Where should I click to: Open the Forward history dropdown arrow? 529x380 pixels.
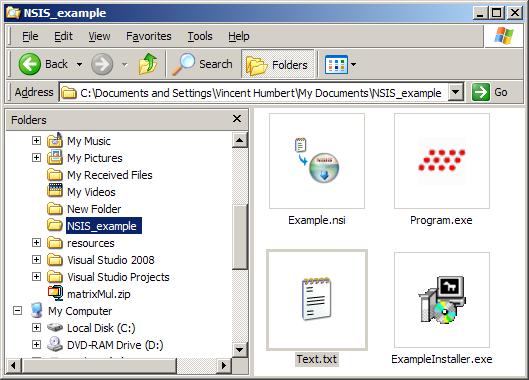click(x=124, y=64)
